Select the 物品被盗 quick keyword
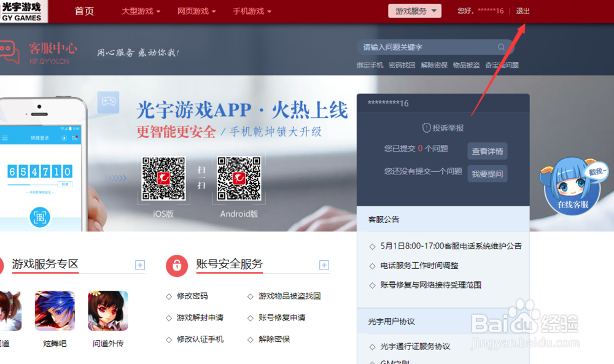The height and width of the screenshot is (364, 614). coord(467,65)
